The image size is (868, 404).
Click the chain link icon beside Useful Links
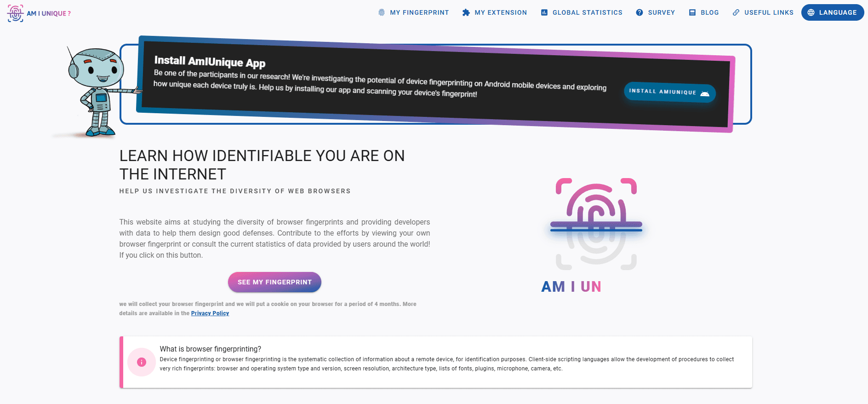pos(736,12)
